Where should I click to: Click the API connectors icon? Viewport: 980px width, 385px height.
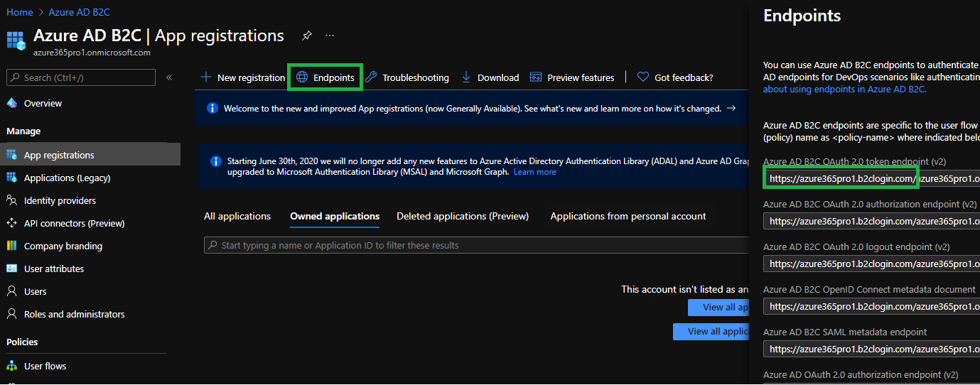coord(11,223)
